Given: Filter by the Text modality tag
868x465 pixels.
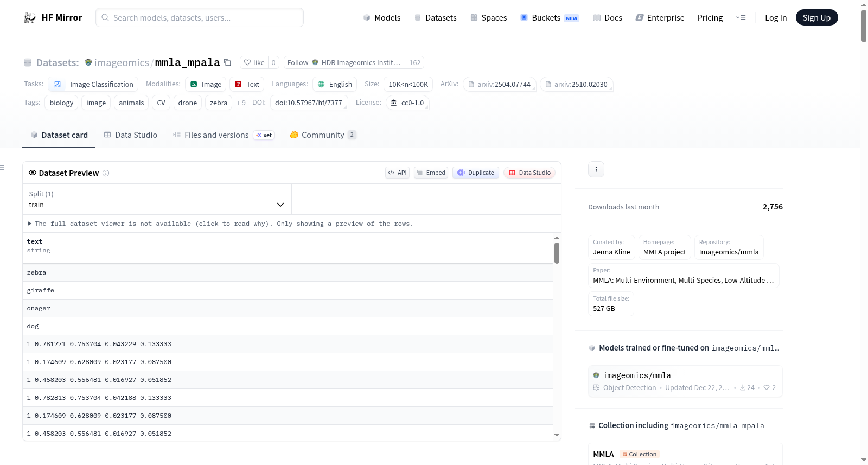Looking at the screenshot, I should tap(247, 84).
